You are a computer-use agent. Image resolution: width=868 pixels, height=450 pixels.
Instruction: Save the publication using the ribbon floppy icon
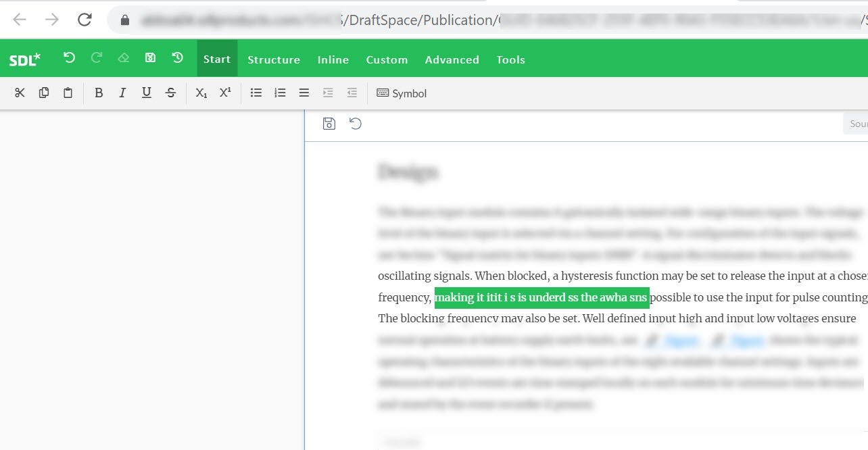tap(150, 58)
